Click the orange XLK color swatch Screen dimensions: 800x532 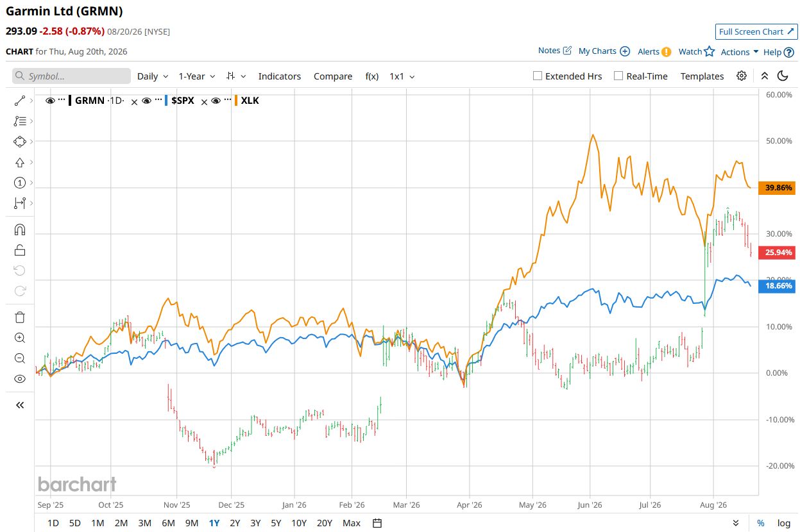[x=237, y=101]
